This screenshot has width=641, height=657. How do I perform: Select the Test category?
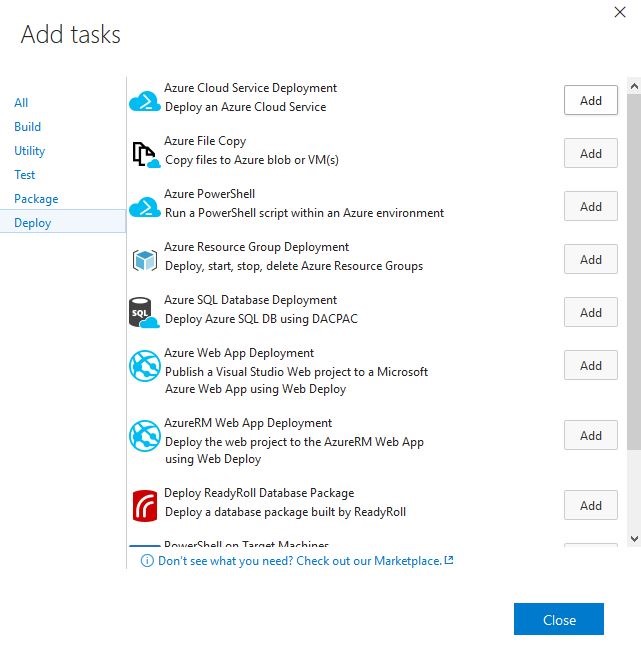[25, 175]
